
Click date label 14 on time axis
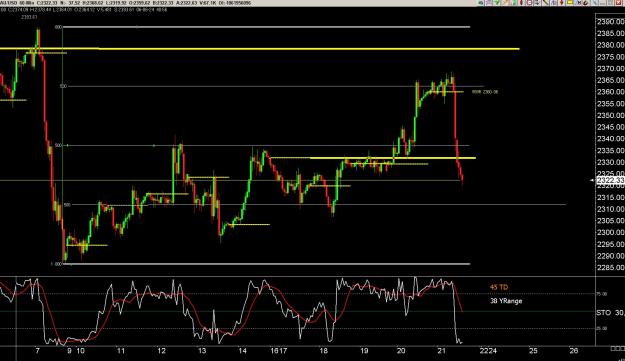tap(242, 351)
